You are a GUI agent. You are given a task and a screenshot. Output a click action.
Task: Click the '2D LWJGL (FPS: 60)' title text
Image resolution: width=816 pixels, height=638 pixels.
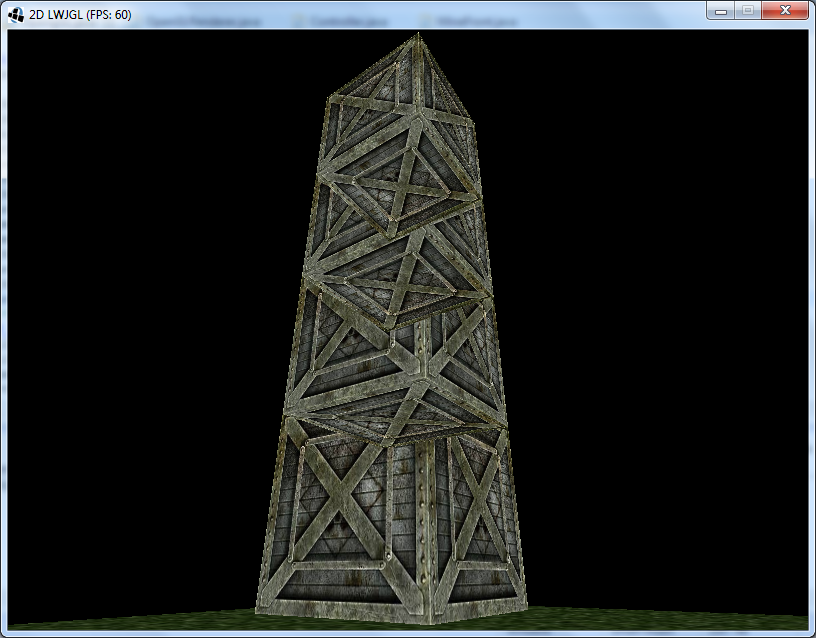[x=80, y=15]
